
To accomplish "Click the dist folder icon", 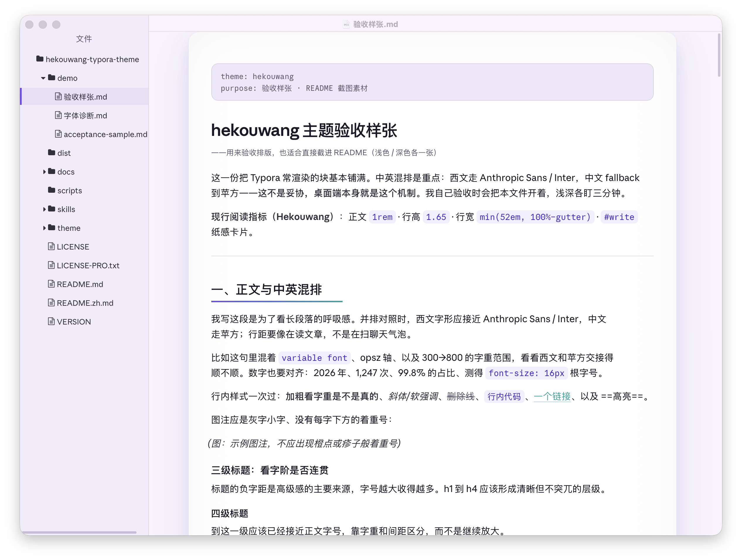I will [x=52, y=153].
